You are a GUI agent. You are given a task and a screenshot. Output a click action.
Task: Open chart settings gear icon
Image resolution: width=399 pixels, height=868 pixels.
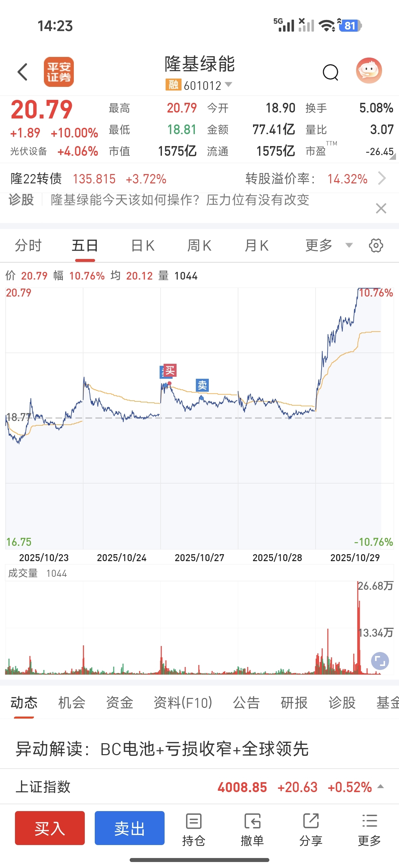(x=376, y=246)
